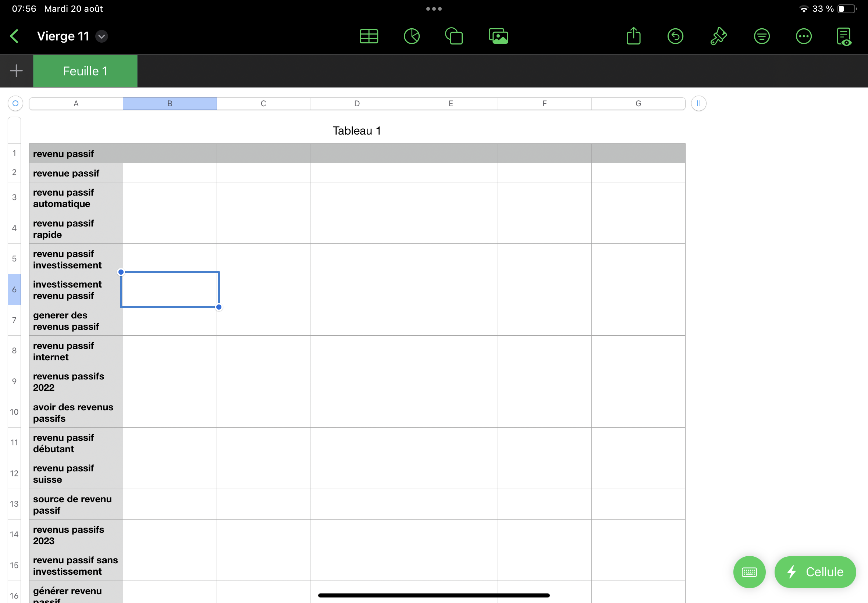
Task: Open the media/photo insert menu
Action: 498,36
